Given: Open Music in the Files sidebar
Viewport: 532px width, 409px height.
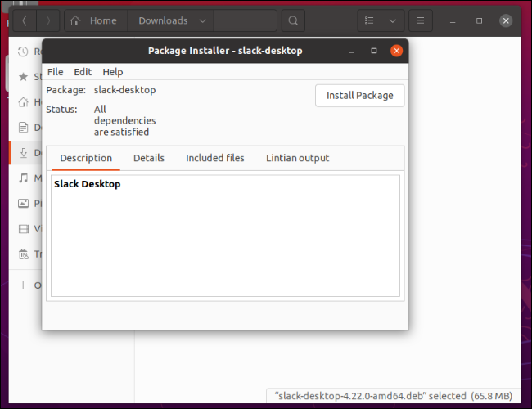Looking at the screenshot, I should (26, 178).
